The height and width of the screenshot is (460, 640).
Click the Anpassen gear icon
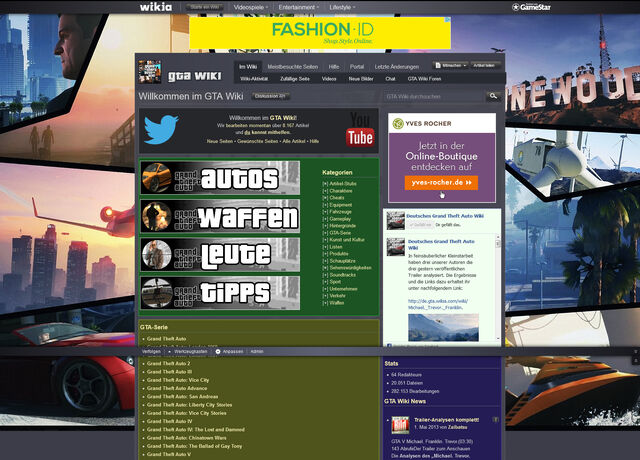click(218, 351)
